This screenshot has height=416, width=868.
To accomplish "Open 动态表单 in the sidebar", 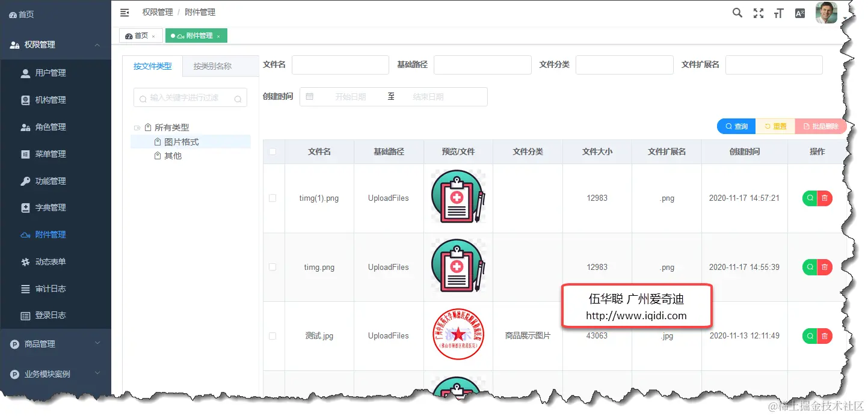I will coord(55,262).
